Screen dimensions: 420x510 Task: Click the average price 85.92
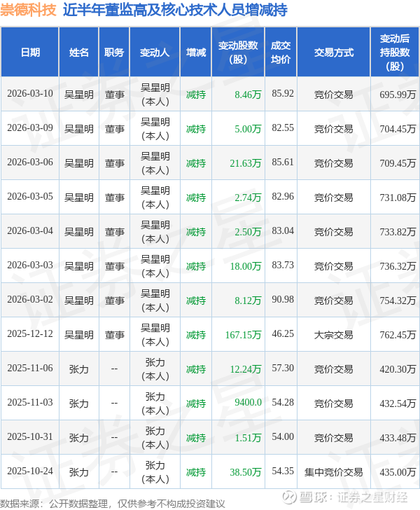coord(283,94)
